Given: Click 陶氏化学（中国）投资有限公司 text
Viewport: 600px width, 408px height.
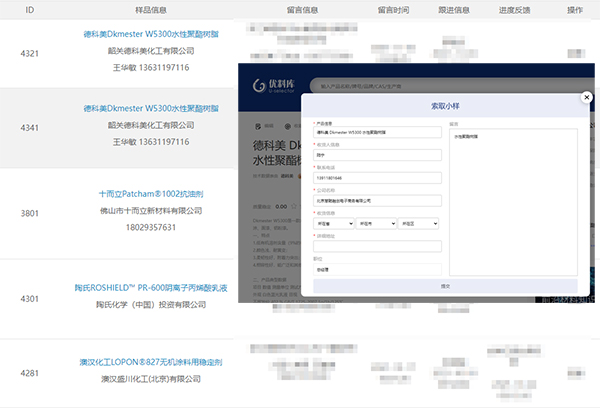Looking at the screenshot, I should coord(151,305).
